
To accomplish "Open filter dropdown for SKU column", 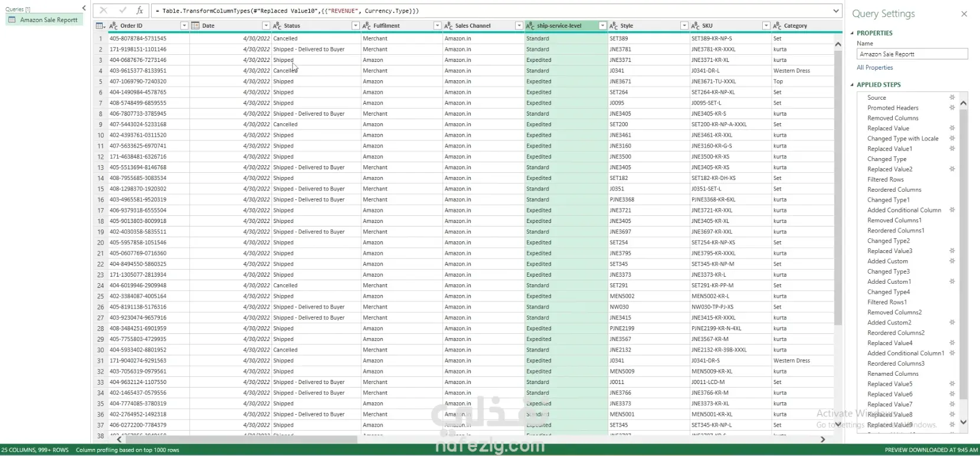I will pos(766,26).
